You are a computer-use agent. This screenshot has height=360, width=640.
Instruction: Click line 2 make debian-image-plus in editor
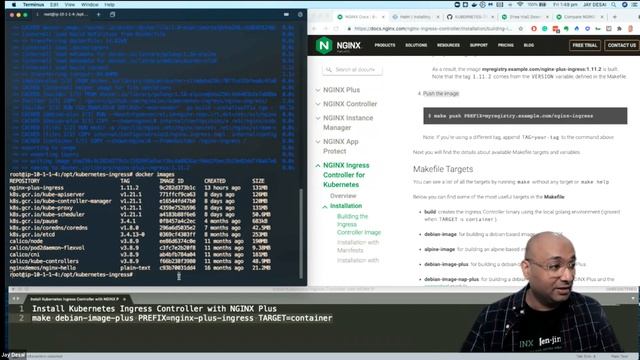point(182,318)
